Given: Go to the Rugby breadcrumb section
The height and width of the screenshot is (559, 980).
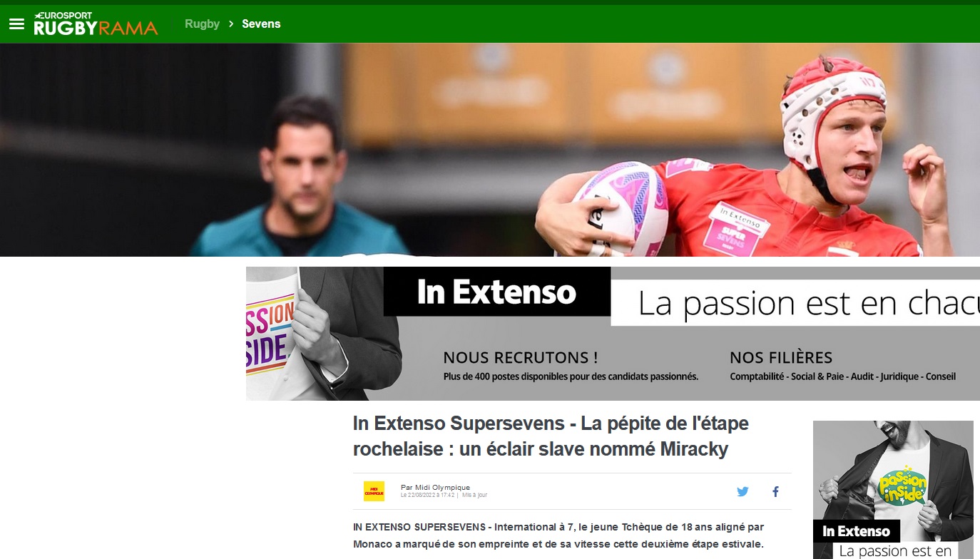Looking at the screenshot, I should tap(202, 24).
